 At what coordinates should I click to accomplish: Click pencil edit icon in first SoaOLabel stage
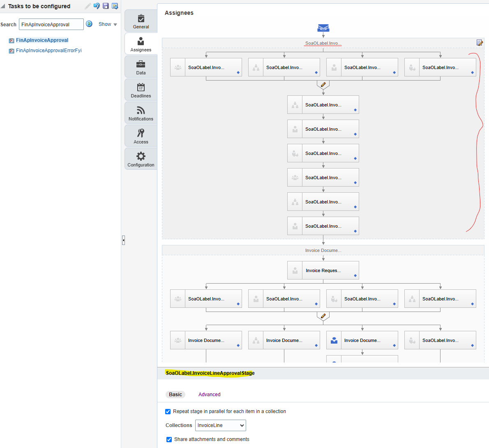click(x=323, y=85)
